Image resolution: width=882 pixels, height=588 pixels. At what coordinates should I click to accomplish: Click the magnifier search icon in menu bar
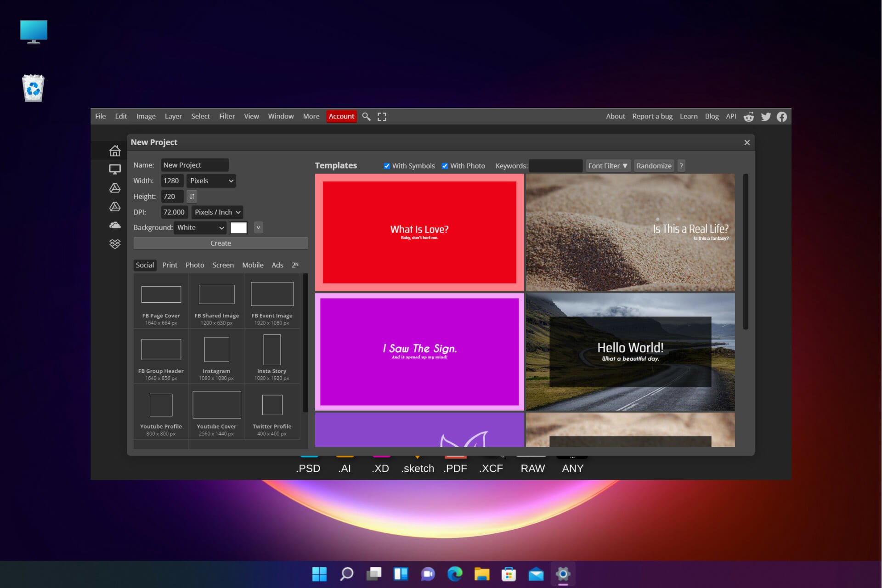click(366, 117)
